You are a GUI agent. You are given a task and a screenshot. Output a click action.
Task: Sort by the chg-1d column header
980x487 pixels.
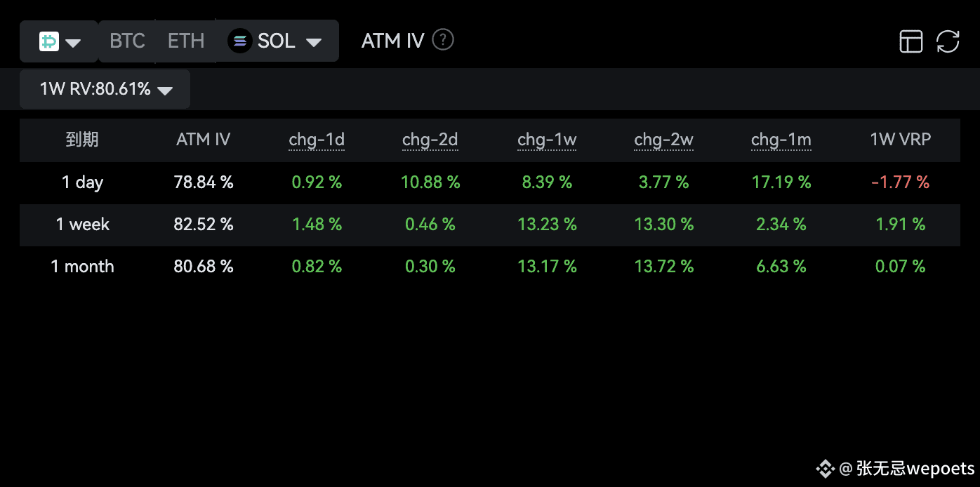click(317, 140)
